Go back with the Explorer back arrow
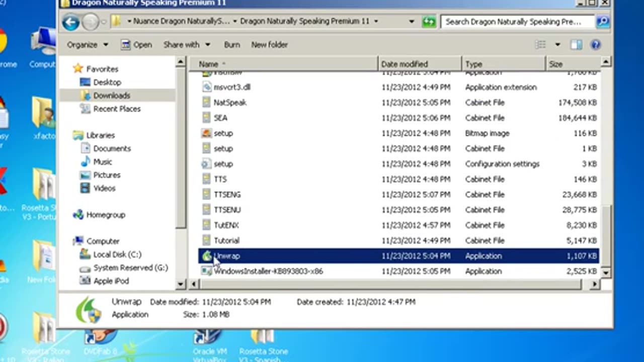This screenshot has height=362, width=644. (71, 22)
